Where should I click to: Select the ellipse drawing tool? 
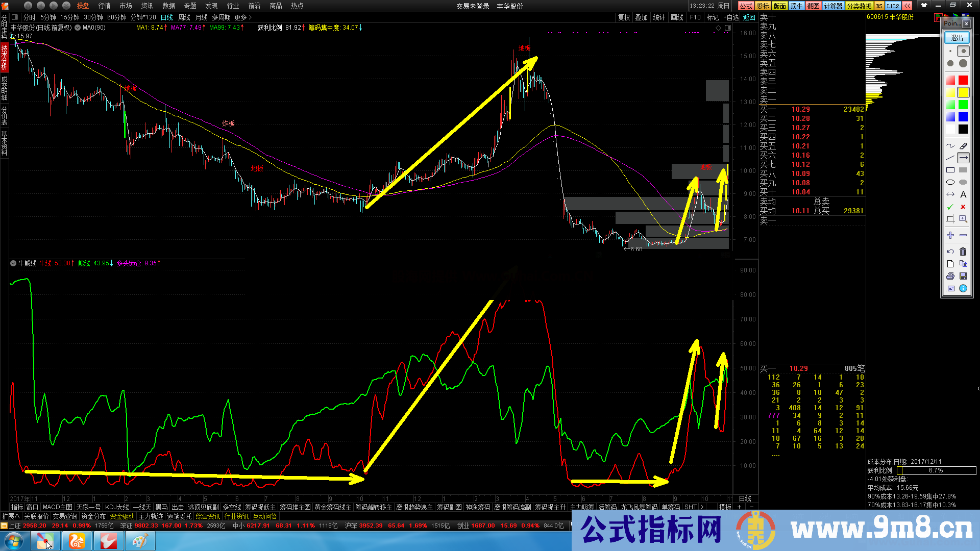[x=949, y=182]
